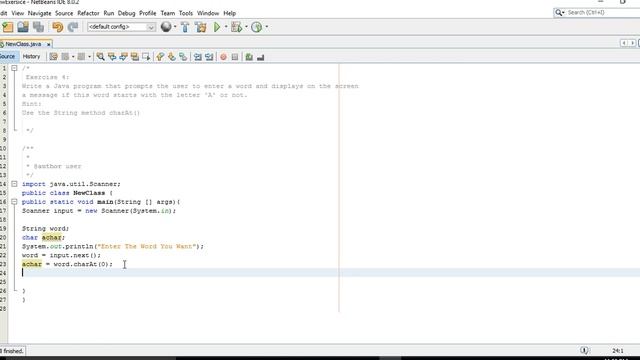The image size is (640, 360).
Task: Click the Redo icon
Action: (x=73, y=27)
